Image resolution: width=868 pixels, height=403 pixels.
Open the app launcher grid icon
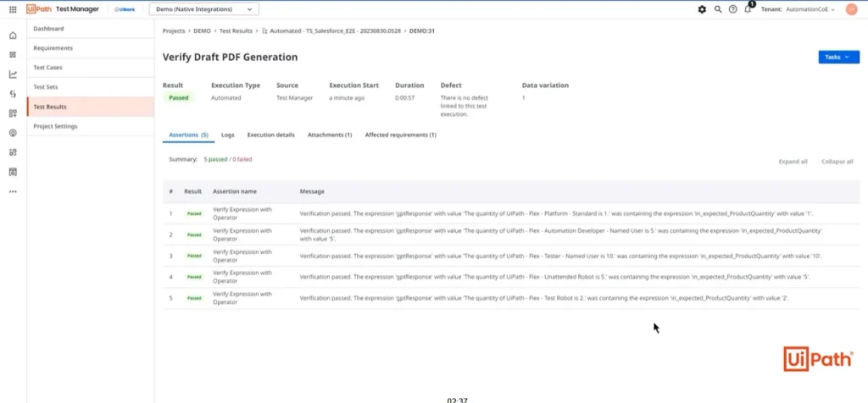coord(13,9)
